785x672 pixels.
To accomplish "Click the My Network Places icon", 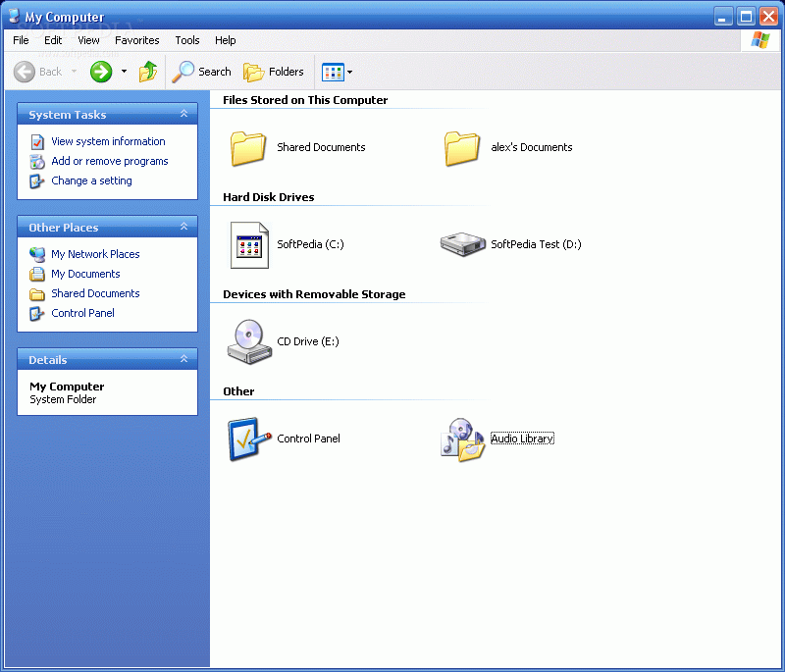I will point(37,255).
